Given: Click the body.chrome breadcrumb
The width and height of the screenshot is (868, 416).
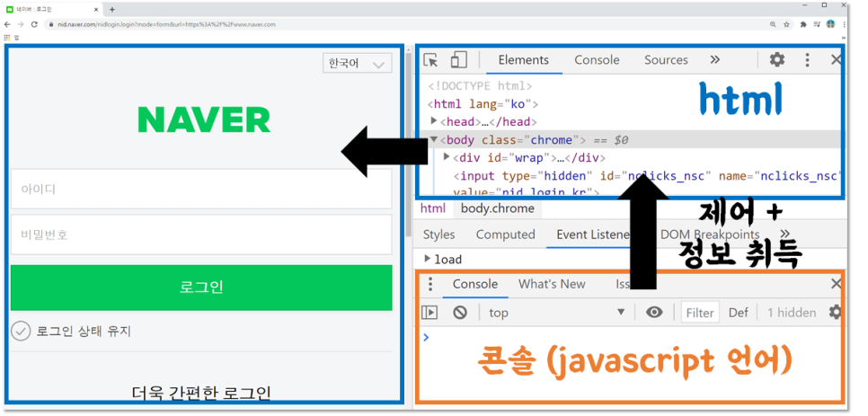Looking at the screenshot, I should click(498, 208).
